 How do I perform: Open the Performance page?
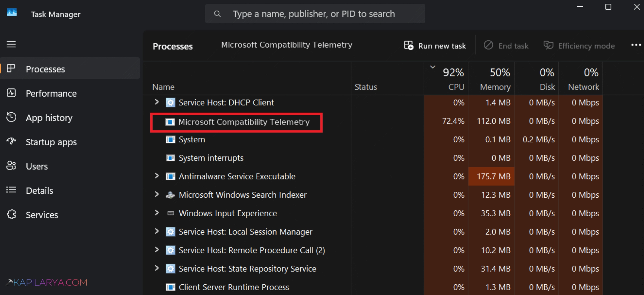(x=70, y=93)
